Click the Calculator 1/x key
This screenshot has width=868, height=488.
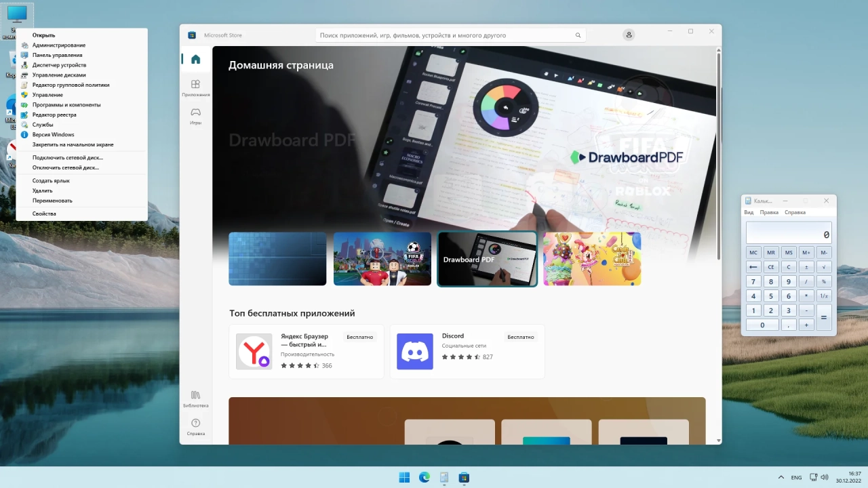[824, 296]
